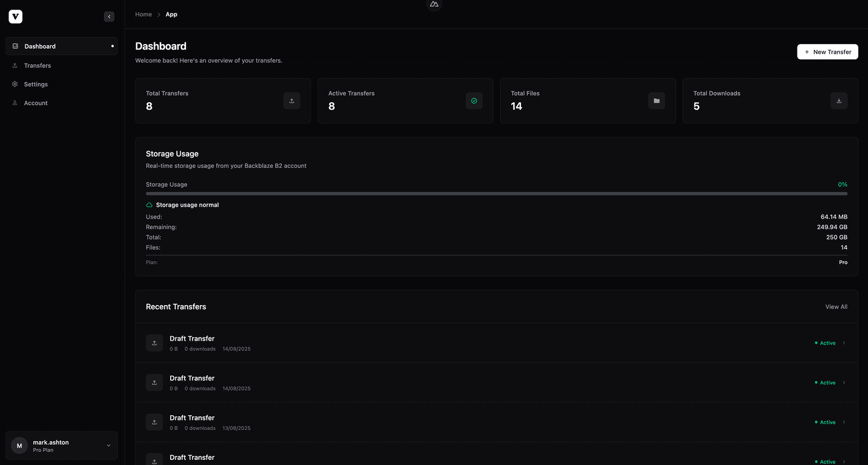Open details of the third Draft Transfer via chevron

[x=844, y=422]
